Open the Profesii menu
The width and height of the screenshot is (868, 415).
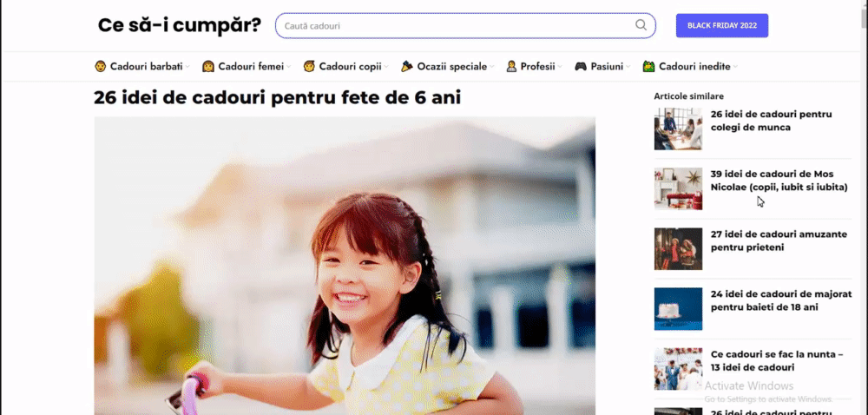tap(537, 66)
